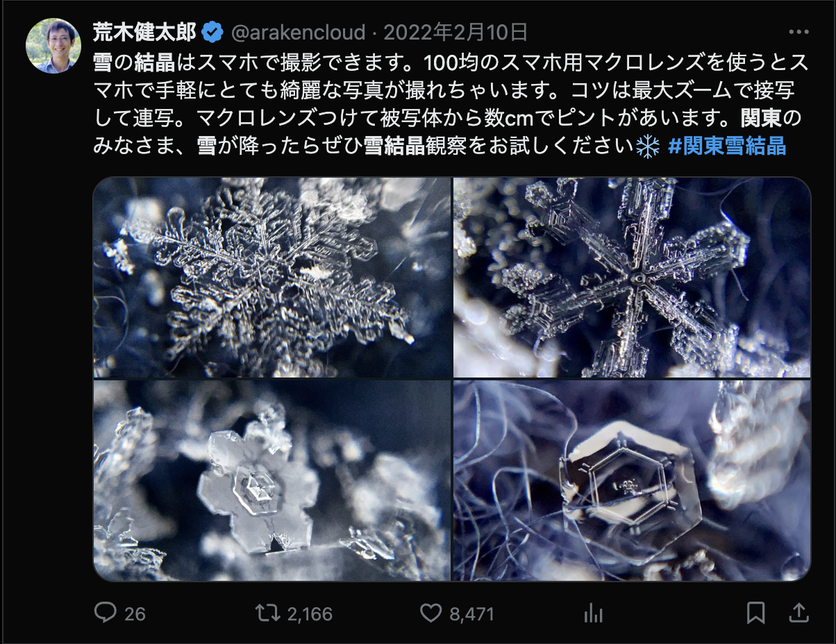
Task: View the top-left dendrite snowflake photo
Action: click(272, 278)
